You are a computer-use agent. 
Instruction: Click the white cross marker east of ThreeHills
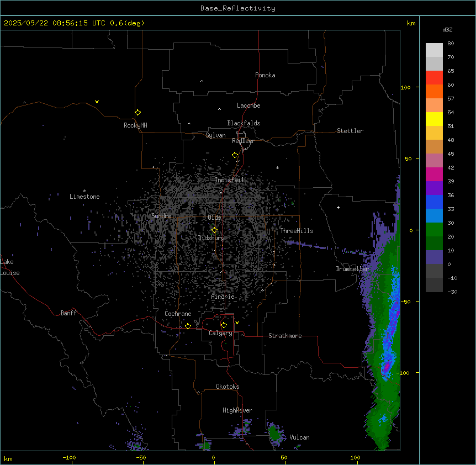click(x=338, y=207)
